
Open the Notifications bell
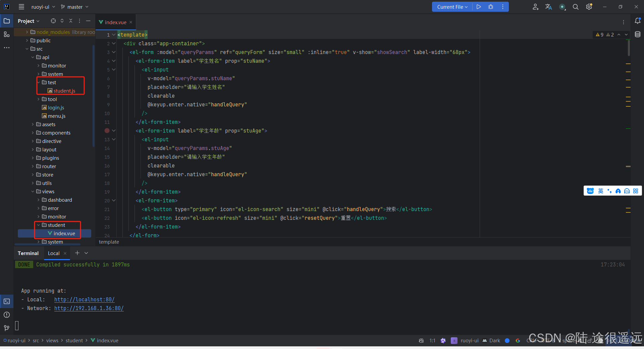(638, 21)
